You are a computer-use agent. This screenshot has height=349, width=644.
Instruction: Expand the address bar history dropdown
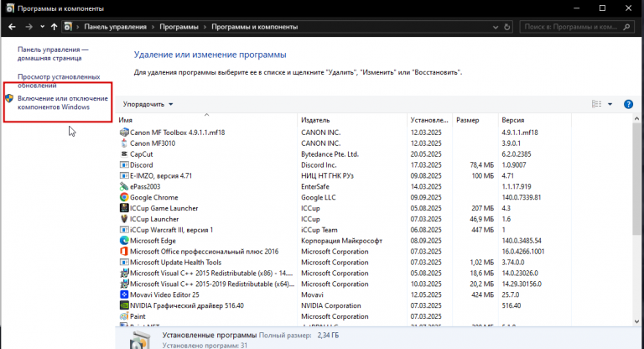(x=496, y=27)
